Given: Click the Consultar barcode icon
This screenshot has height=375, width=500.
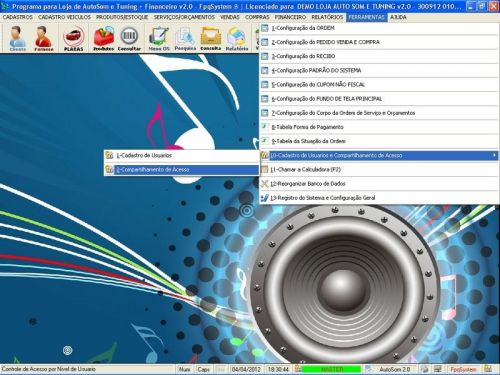Looking at the screenshot, I should (x=129, y=38).
